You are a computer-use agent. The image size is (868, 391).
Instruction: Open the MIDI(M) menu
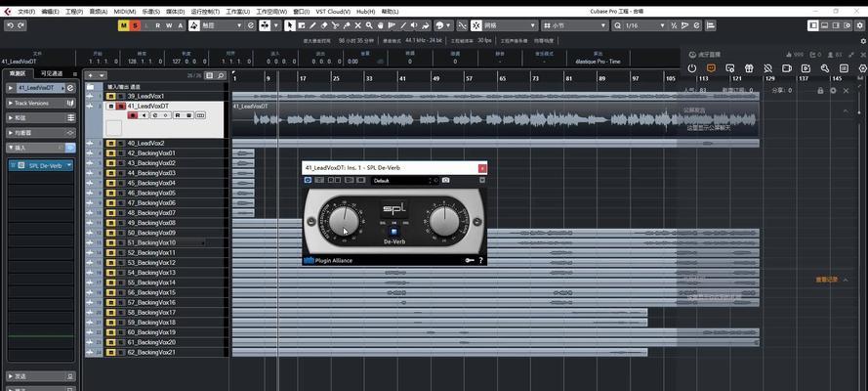123,11
